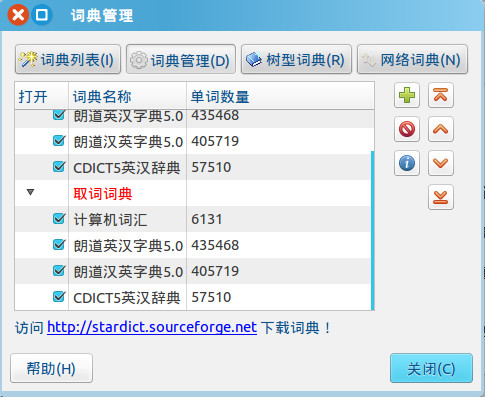Select the 计算机词汇 dictionary name

pos(110,220)
